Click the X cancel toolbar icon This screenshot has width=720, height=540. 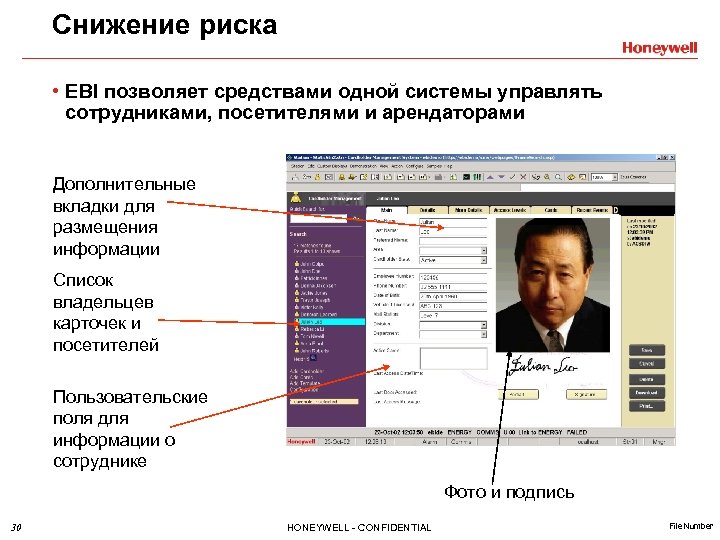pos(523,177)
